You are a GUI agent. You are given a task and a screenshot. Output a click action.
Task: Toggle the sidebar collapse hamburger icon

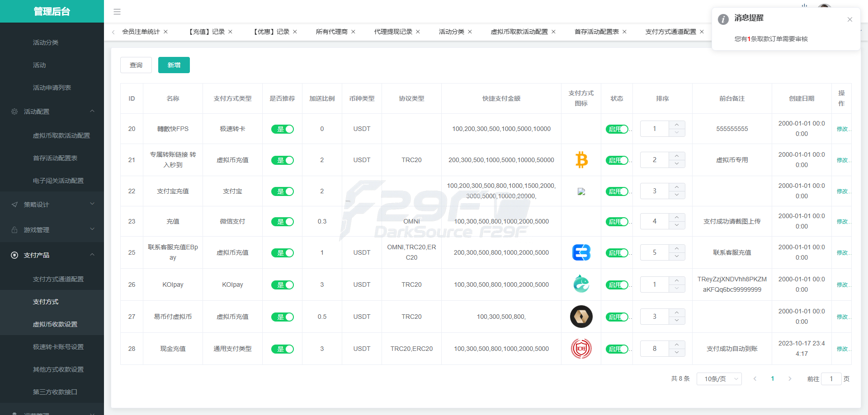(x=117, y=12)
